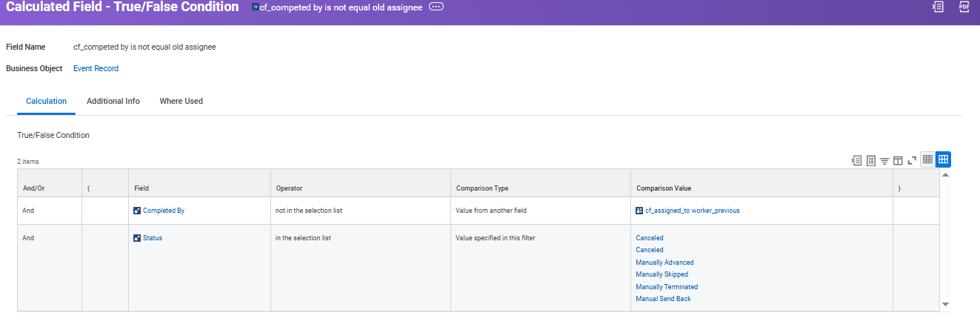The image size is (980, 333).
Task: Open the PDF export icon in header
Action: point(964,7)
